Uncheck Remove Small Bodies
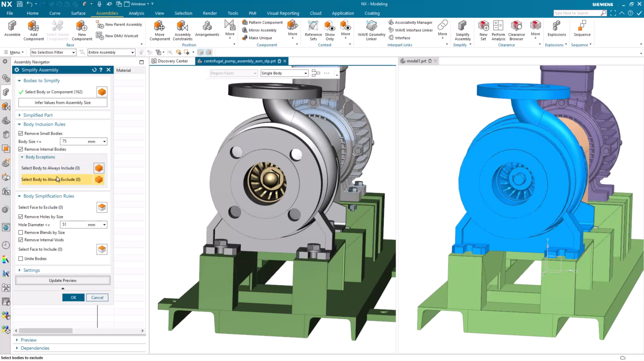The width and height of the screenshot is (644, 361). 21,133
